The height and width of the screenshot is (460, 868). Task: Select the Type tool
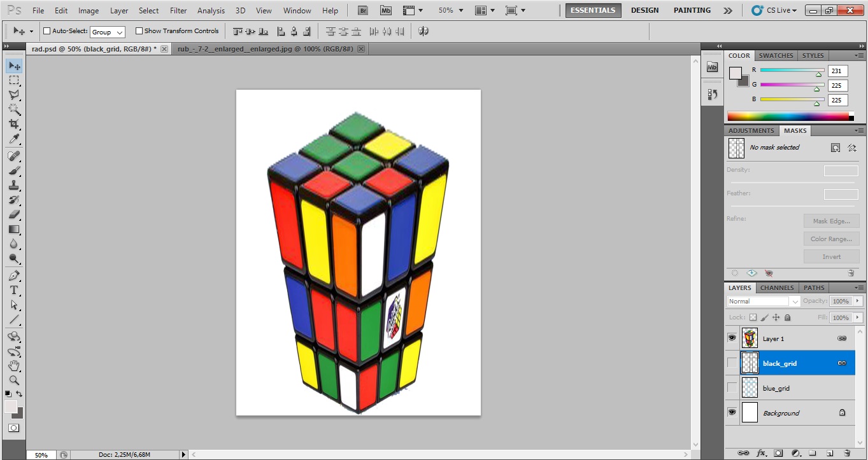pyautogui.click(x=14, y=291)
